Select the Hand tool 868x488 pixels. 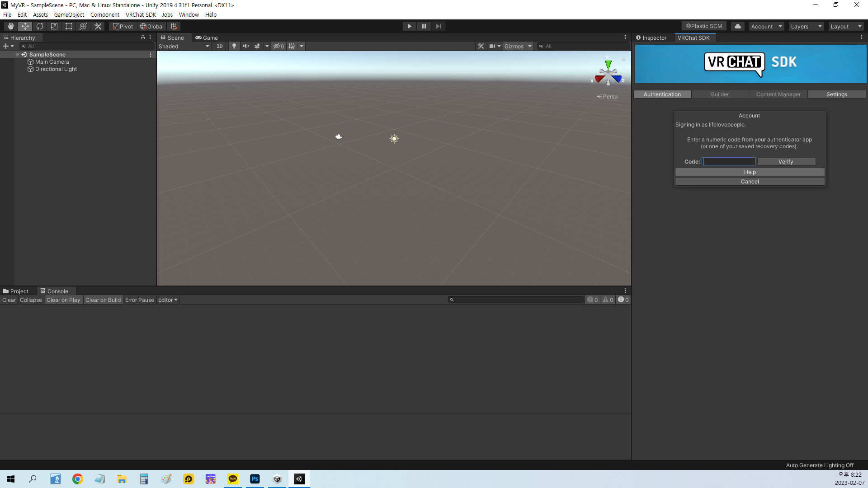pyautogui.click(x=10, y=26)
